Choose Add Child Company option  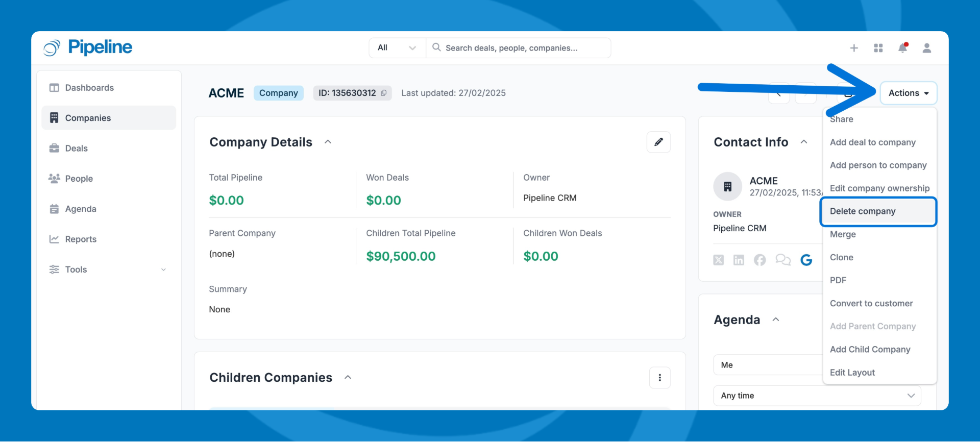880,349
